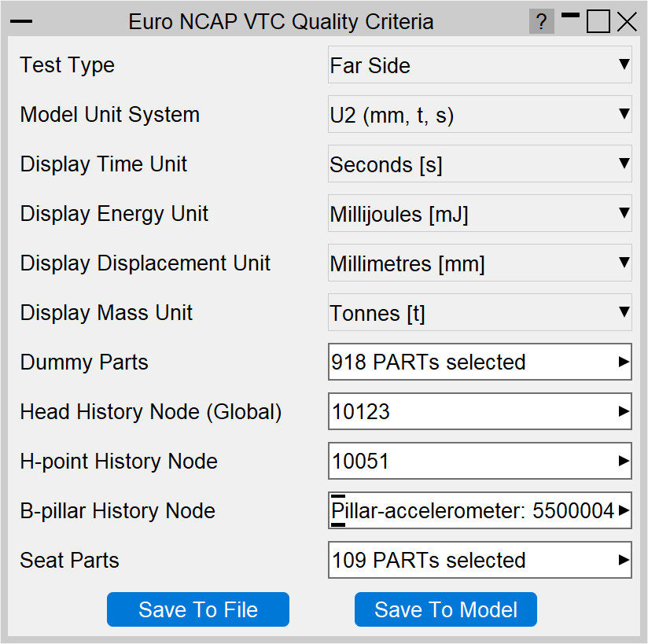
Task: Expand Seat Parts options arrow
Action: pyautogui.click(x=624, y=560)
